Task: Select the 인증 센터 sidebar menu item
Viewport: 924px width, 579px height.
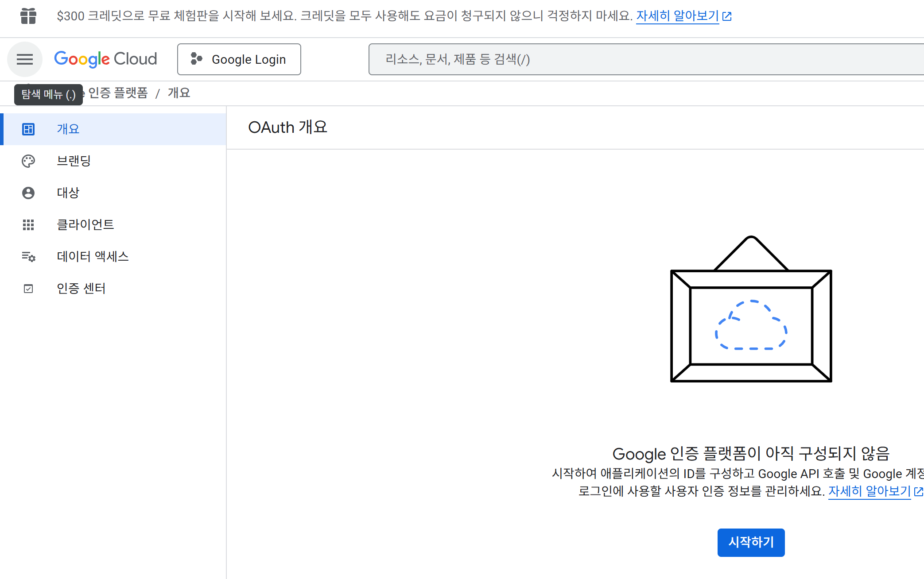Action: tap(81, 288)
